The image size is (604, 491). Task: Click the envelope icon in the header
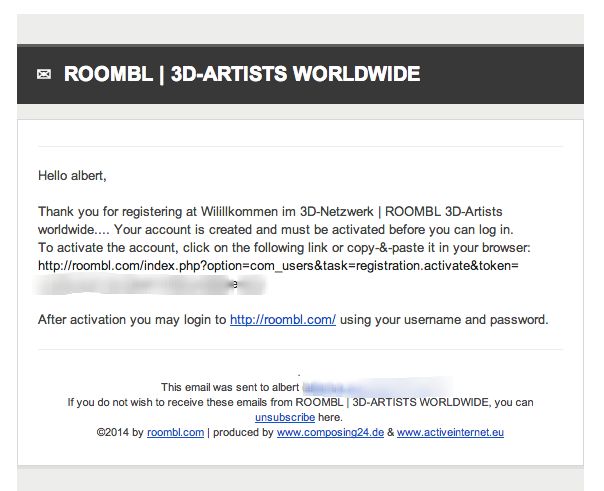[44, 74]
